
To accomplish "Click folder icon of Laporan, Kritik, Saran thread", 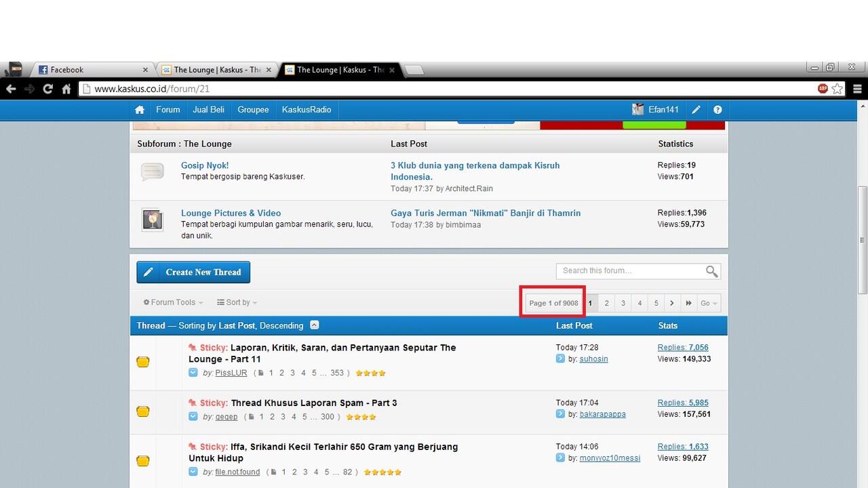I will 142,361.
